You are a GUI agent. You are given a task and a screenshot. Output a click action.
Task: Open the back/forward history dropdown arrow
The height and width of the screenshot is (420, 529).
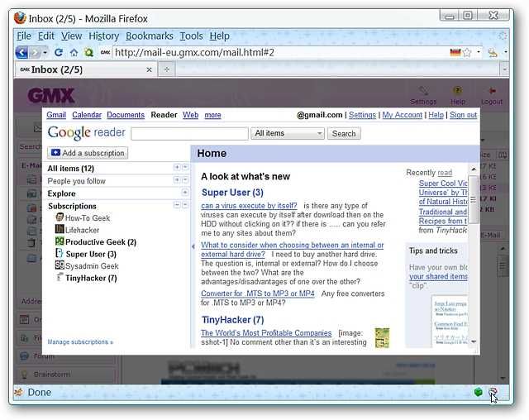pos(45,53)
